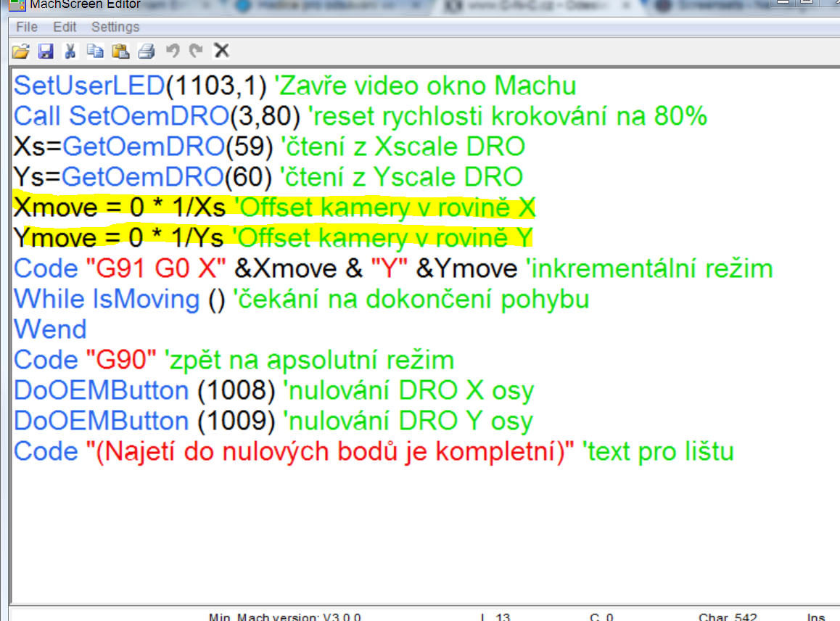840x621 pixels.
Task: Click the DoOEMButton (1008) code line
Action: point(145,391)
